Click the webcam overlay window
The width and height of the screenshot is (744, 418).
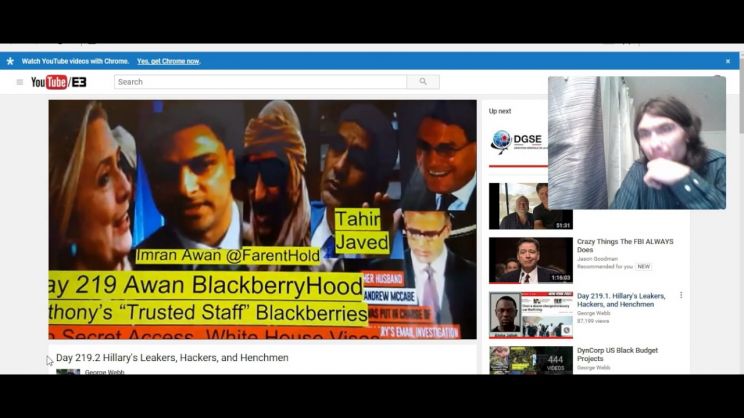(636, 143)
